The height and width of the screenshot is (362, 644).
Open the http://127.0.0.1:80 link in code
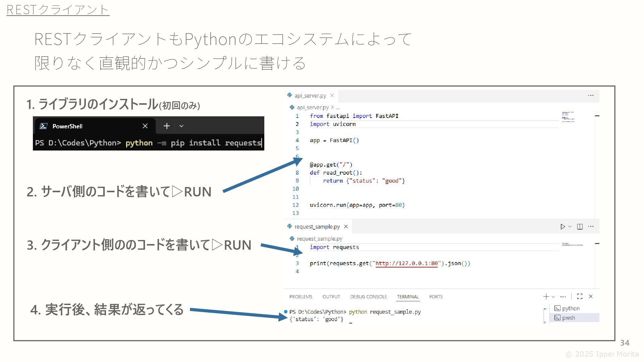[407, 263]
